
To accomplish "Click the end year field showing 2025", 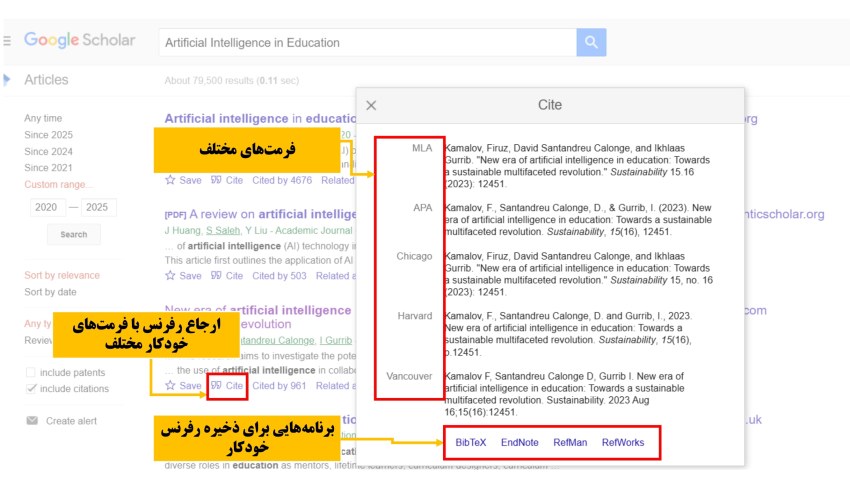I will pyautogui.click(x=98, y=207).
